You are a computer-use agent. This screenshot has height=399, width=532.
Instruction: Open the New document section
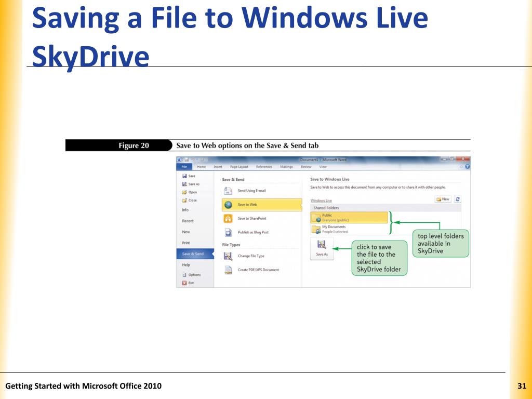(x=186, y=232)
